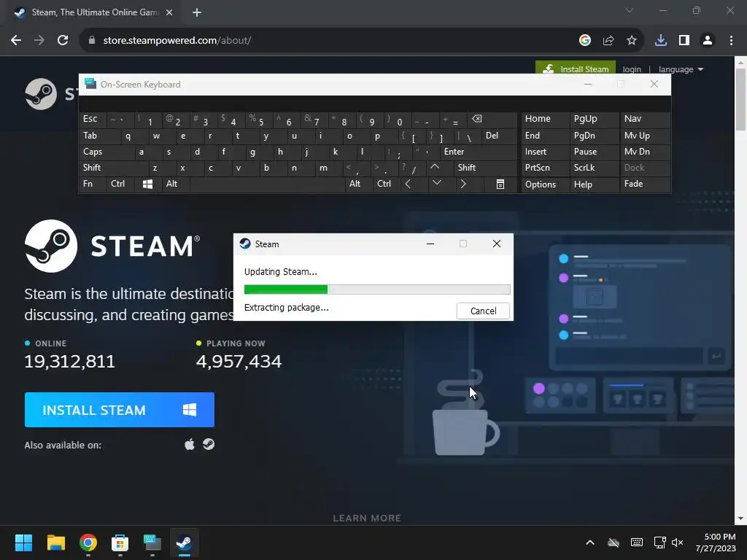Screen dimensions: 747x560
Task: Show hidden system tray icons chevron
Action: point(589,542)
